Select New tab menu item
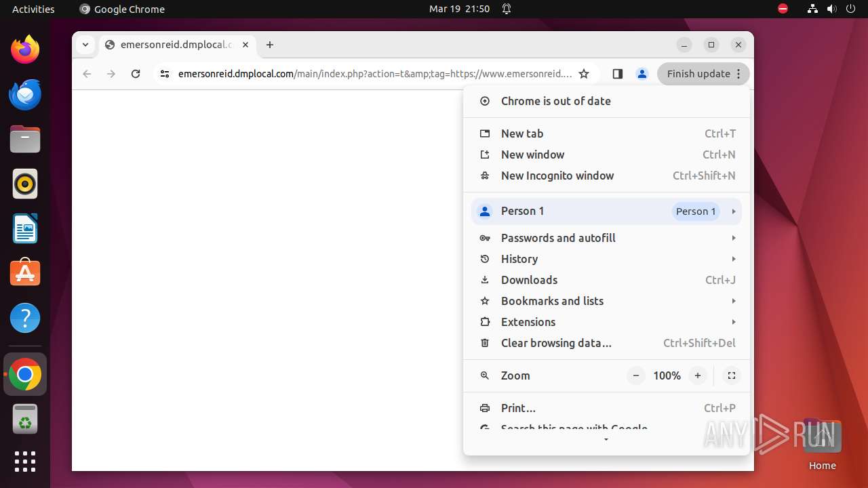868x488 pixels. point(607,134)
